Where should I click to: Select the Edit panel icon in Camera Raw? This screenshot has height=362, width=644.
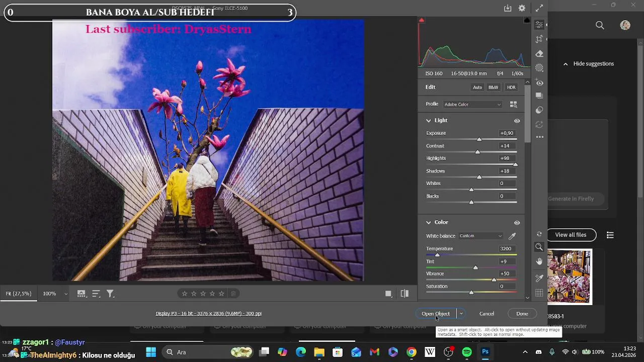pos(539,25)
